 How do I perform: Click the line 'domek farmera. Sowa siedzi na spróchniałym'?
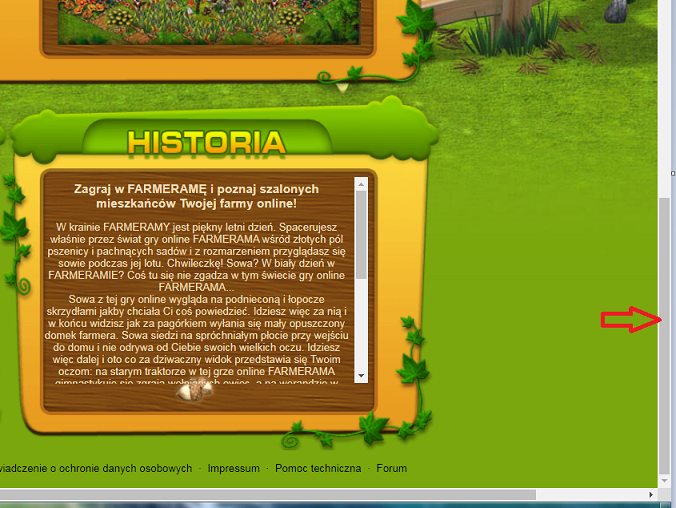196,336
